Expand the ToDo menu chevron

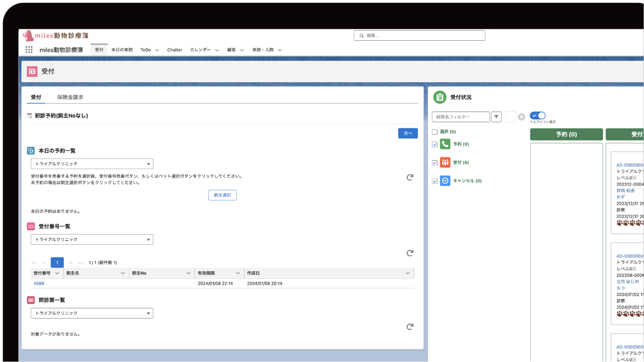(x=157, y=50)
